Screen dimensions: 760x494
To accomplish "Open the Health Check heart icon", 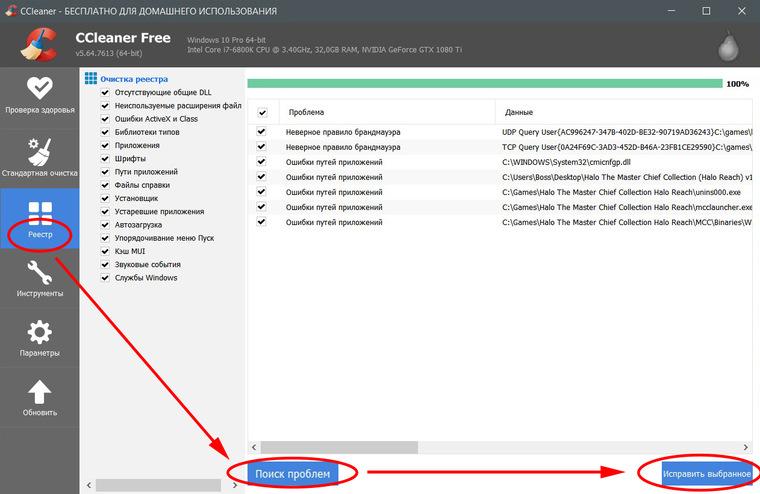I will pyautogui.click(x=40, y=88).
